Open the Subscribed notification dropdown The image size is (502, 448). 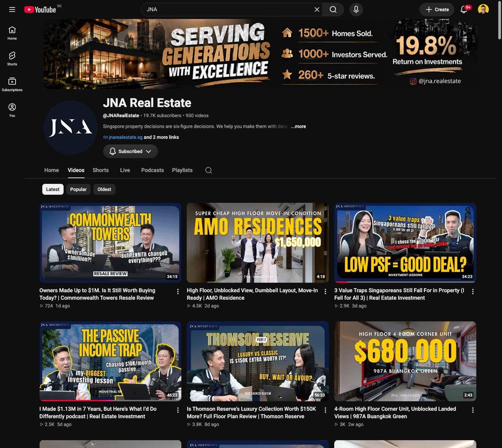131,151
